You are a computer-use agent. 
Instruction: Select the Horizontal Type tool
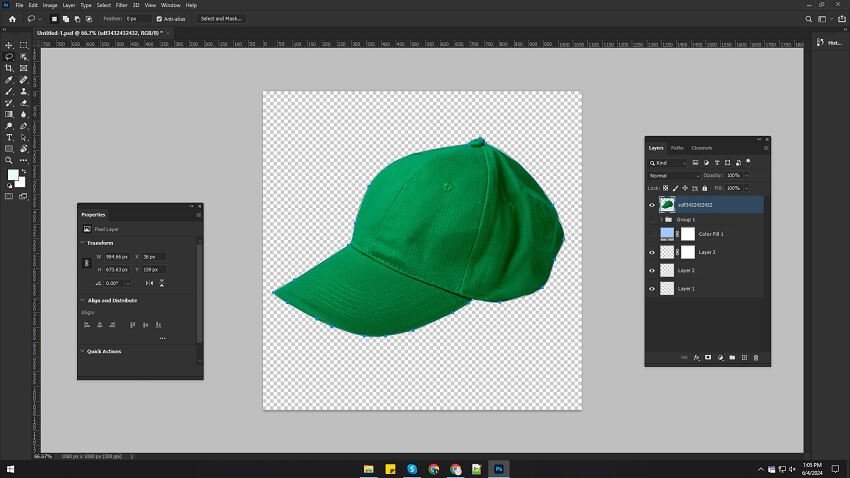(9, 137)
